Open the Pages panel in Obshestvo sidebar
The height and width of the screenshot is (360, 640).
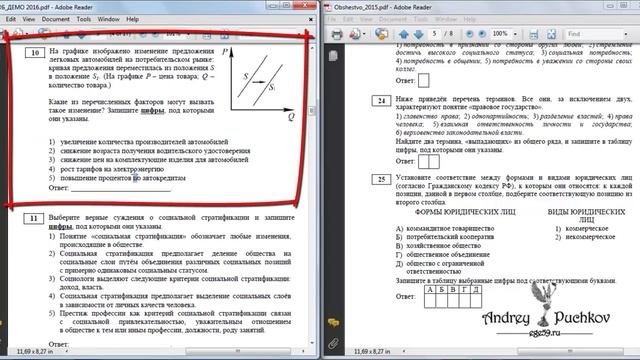pyautogui.click(x=333, y=56)
